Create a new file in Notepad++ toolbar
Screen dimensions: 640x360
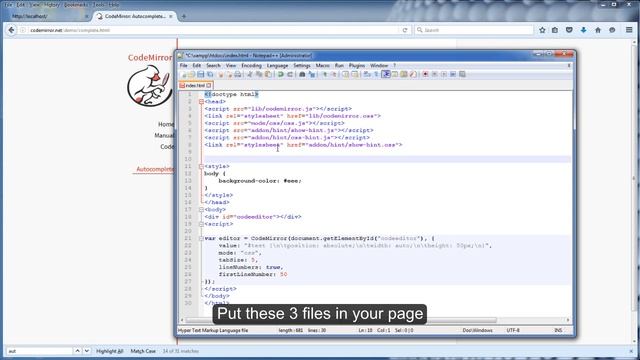pos(183,74)
